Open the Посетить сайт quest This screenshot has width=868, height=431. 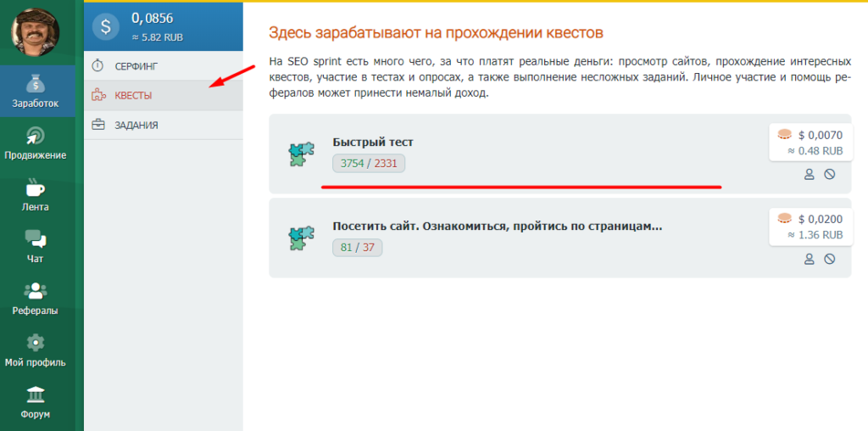(497, 227)
